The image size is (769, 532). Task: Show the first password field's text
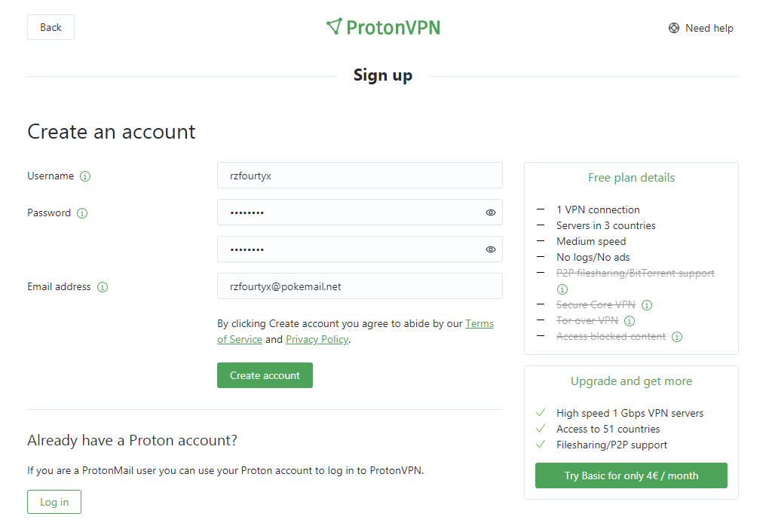point(491,212)
